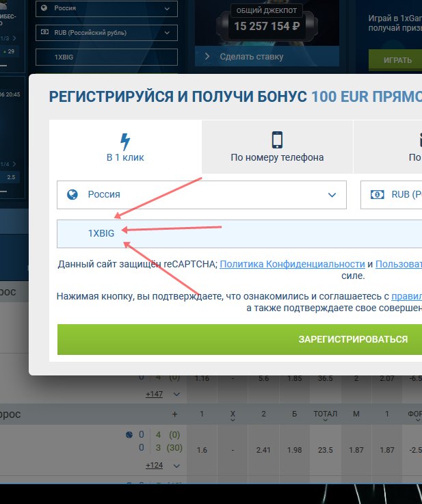
Task: Open the "RUB (Российский рубль)" dropdown
Action: (x=107, y=33)
